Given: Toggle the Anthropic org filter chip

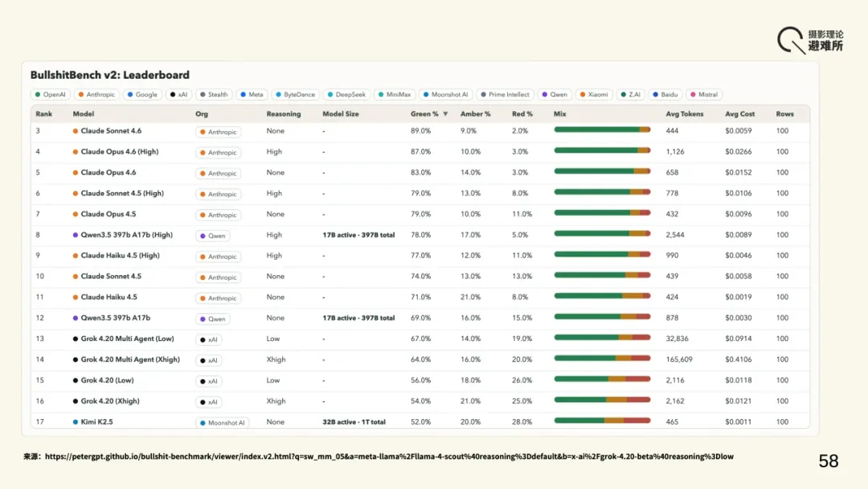Looking at the screenshot, I should [x=96, y=95].
